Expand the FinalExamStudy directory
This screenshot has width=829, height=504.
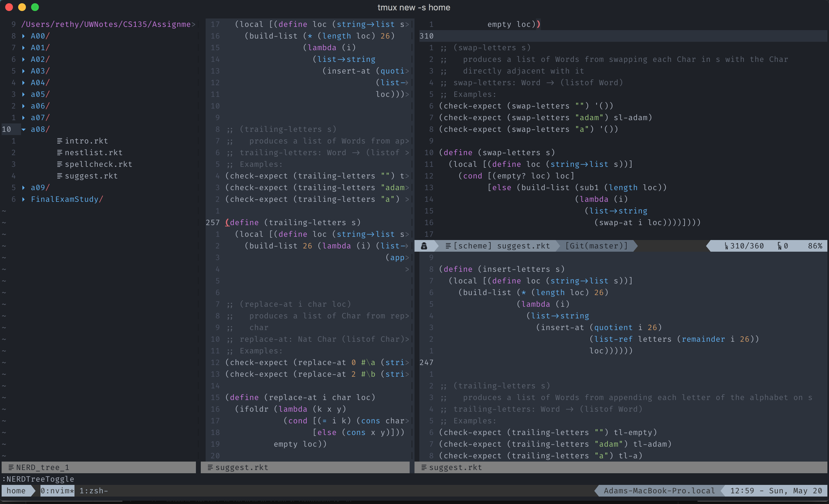click(24, 199)
